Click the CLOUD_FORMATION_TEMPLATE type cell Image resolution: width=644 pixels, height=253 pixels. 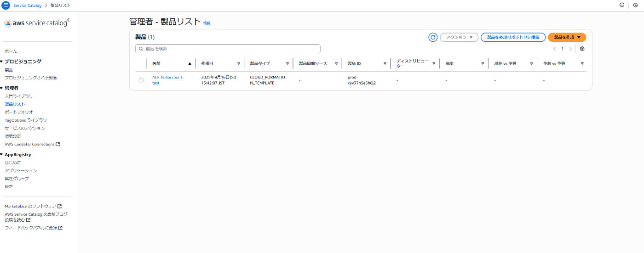(x=267, y=80)
